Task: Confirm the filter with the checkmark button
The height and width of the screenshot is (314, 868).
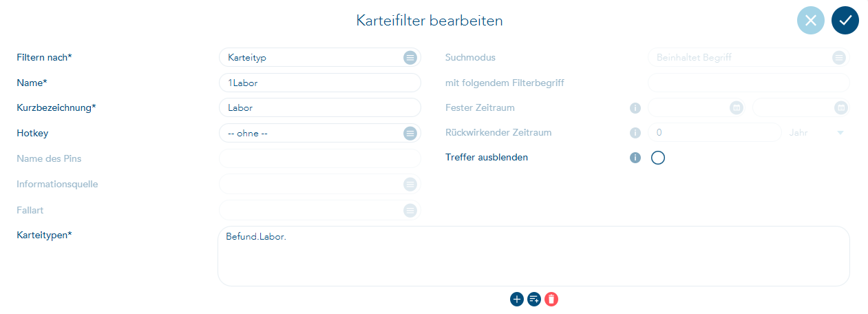Action: (x=845, y=21)
